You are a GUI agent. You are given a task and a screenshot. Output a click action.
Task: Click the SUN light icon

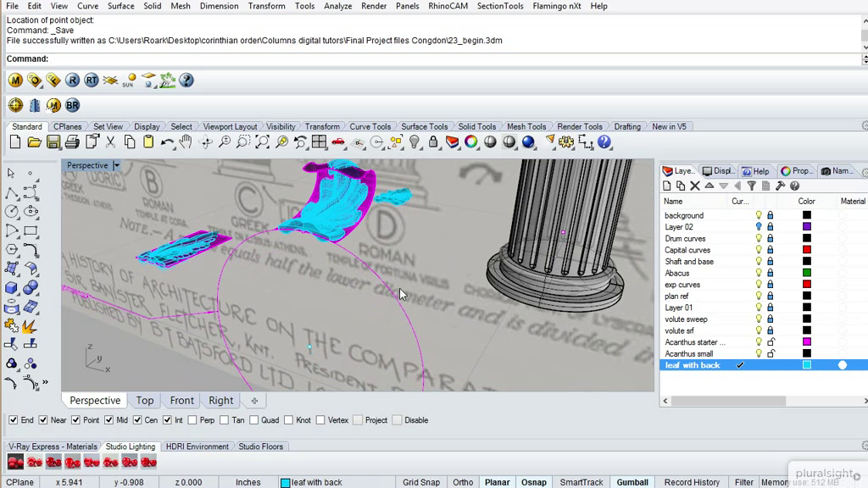pyautogui.click(x=129, y=80)
